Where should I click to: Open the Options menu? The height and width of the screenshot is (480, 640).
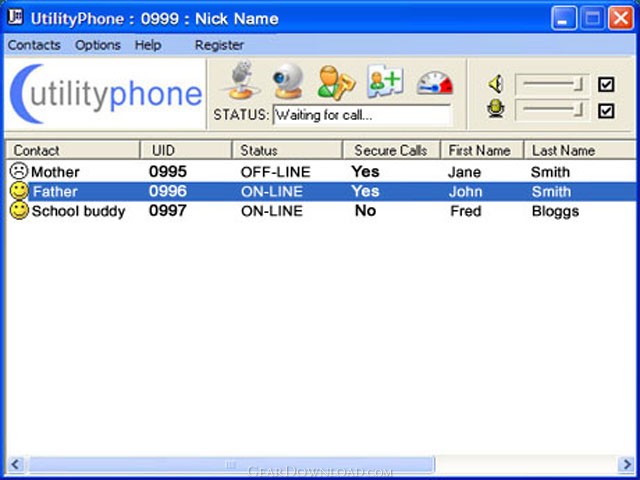(98, 45)
